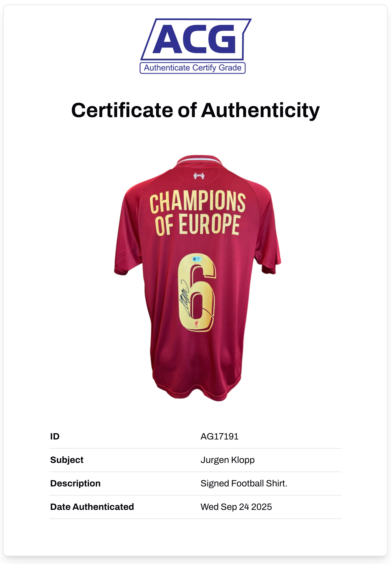This screenshot has height=564, width=392.
Task: Click the red Liver bird crest on number
Action: pyautogui.click(x=197, y=324)
